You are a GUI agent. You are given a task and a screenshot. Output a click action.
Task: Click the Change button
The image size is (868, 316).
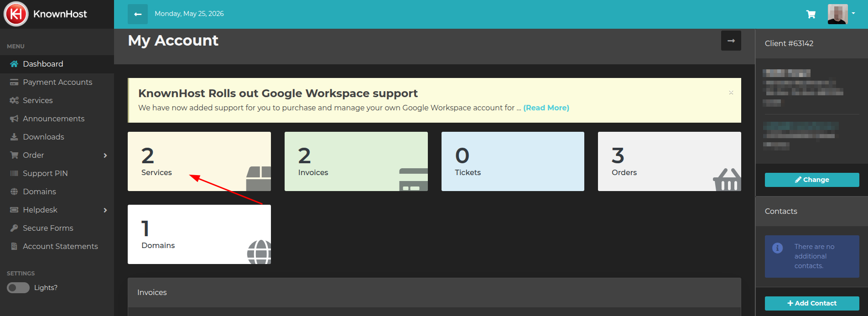[x=812, y=180]
